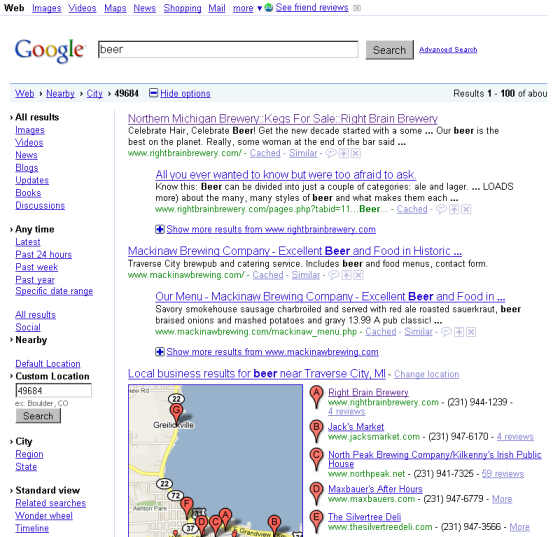Focus the main beer search field

click(228, 49)
